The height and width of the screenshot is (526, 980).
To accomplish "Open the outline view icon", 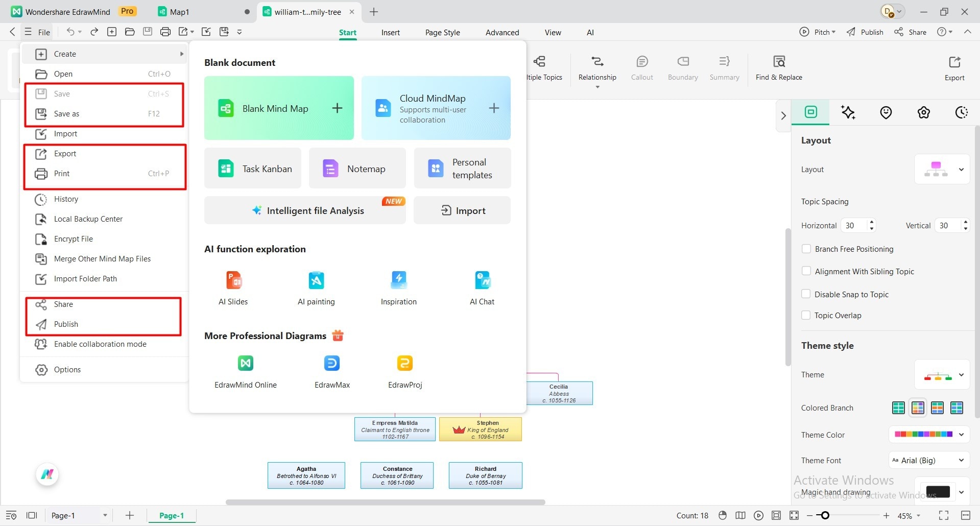I will pos(11,515).
